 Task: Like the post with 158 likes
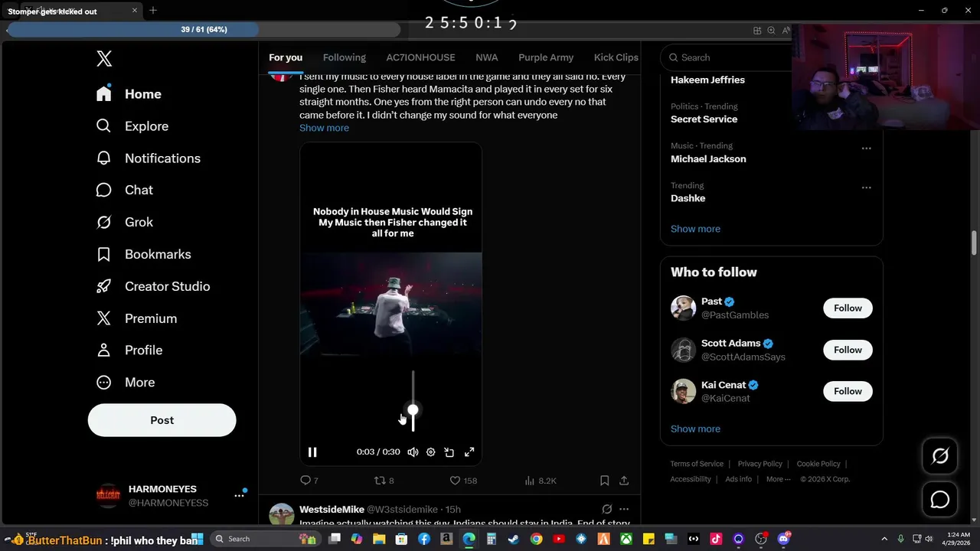pos(462,481)
